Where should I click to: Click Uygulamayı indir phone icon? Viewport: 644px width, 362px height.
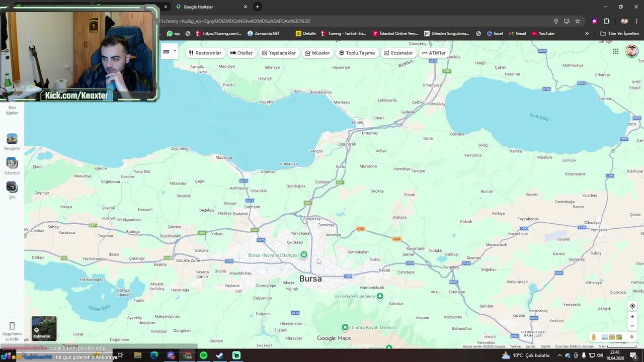12,326
